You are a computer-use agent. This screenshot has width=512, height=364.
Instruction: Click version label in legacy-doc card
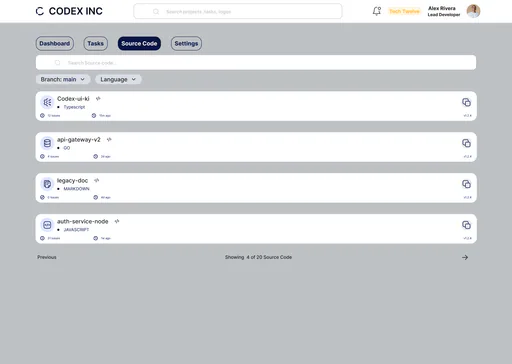tap(468, 197)
